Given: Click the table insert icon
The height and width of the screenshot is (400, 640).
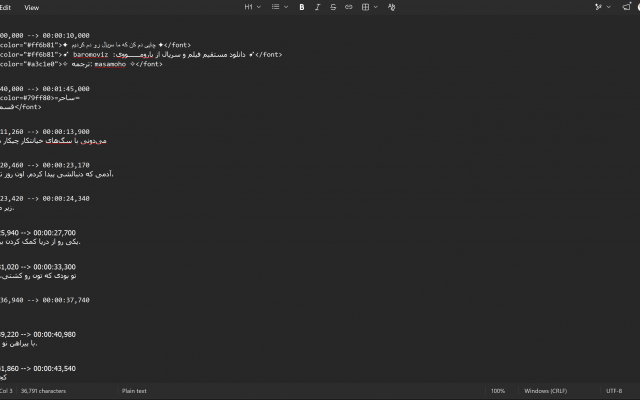Looking at the screenshot, I should click(365, 7).
